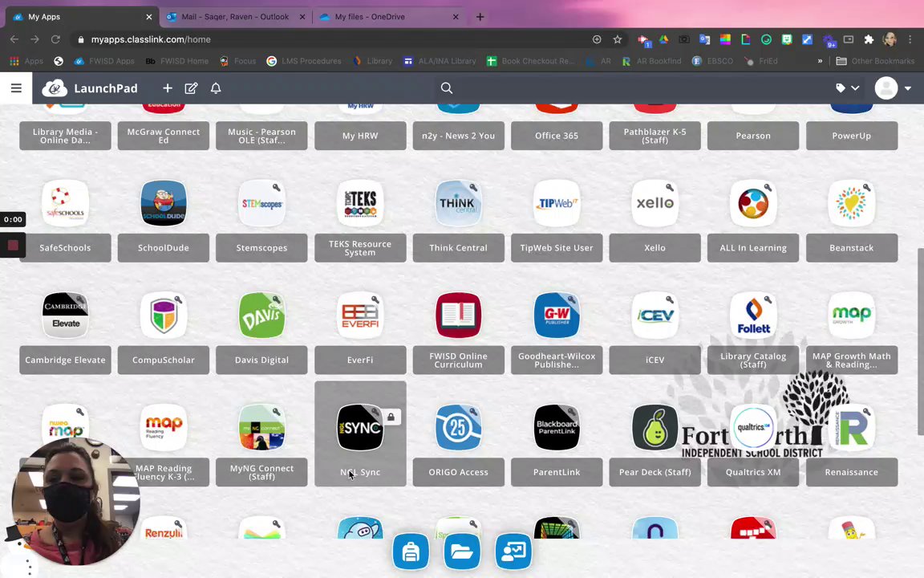
Task: Open EBSCO bookmark
Action: click(712, 61)
